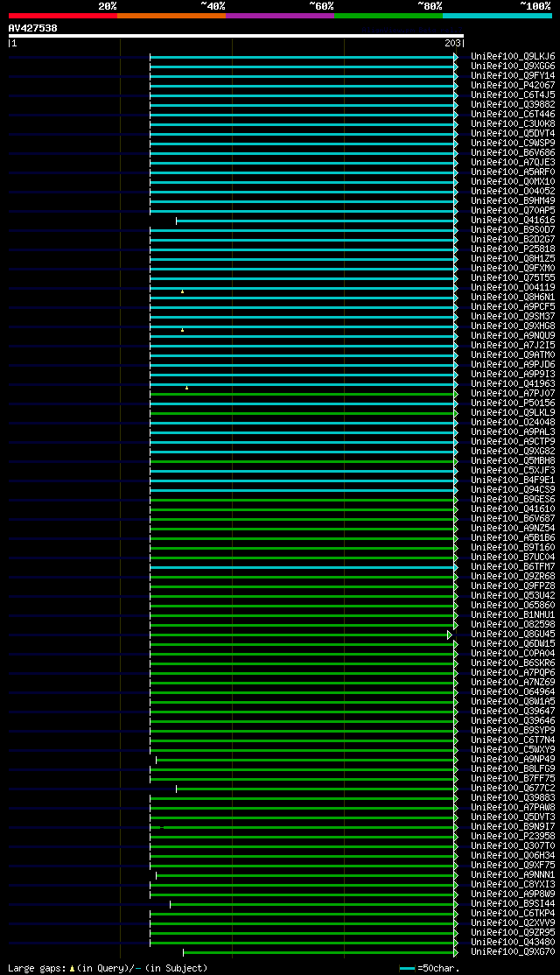The height and width of the screenshot is (975, 560).
Task: Open hit UniRef100_Q39882
Action: click(x=513, y=104)
